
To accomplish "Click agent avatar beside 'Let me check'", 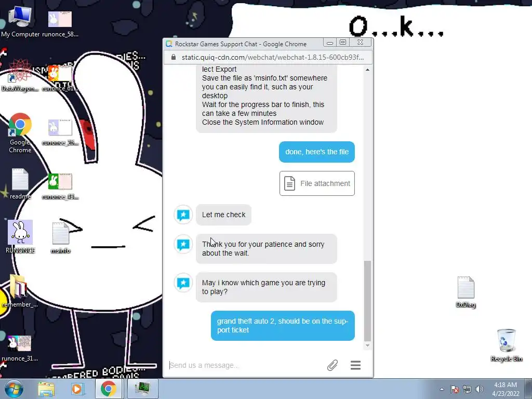I will 183,215.
